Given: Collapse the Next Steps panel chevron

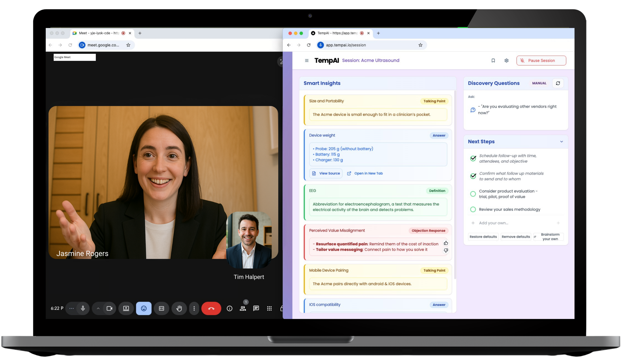Looking at the screenshot, I should point(562,142).
